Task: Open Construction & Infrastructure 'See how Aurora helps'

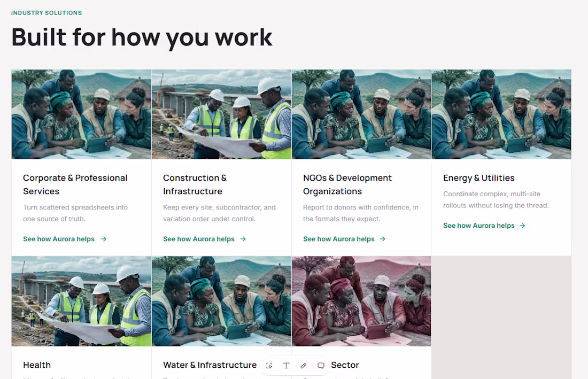Action: click(199, 239)
